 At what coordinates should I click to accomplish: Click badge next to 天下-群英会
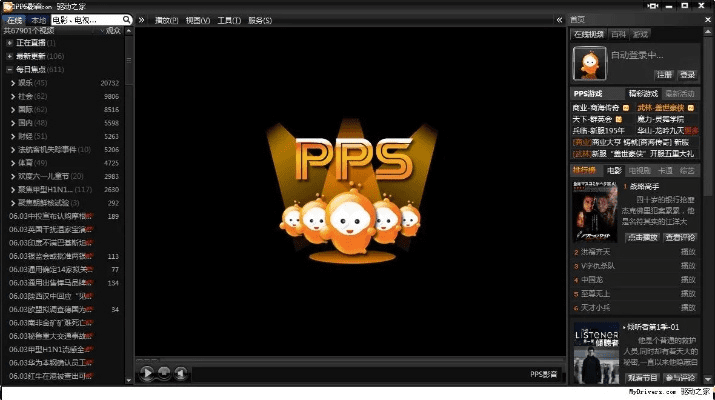point(619,119)
